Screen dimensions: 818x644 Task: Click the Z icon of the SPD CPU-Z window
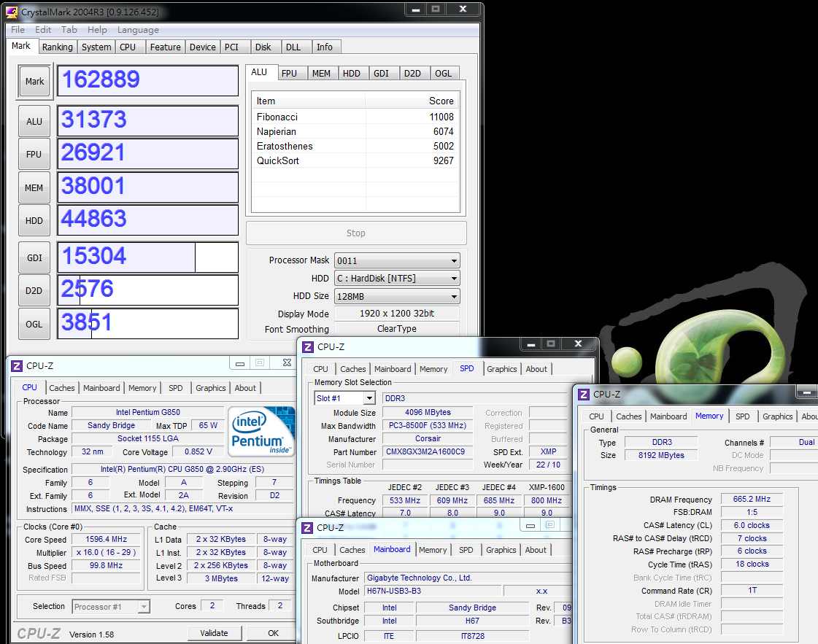(x=308, y=346)
